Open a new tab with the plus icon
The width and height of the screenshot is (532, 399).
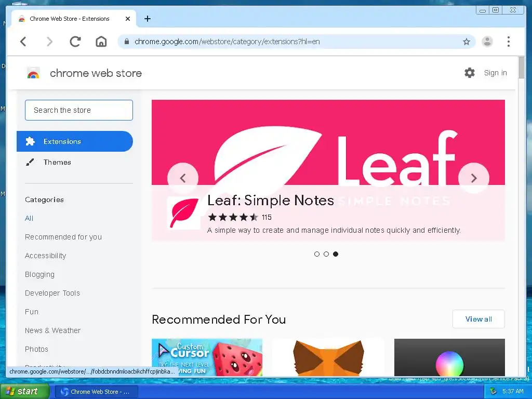coord(147,19)
